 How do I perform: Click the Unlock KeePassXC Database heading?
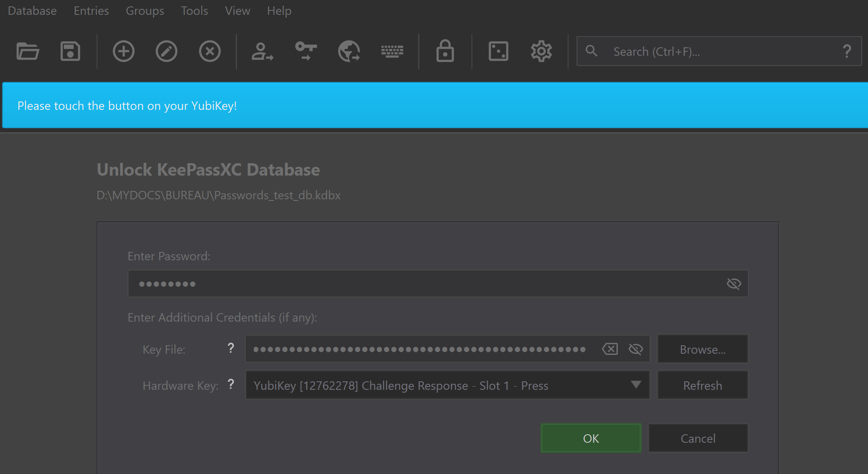click(x=208, y=170)
